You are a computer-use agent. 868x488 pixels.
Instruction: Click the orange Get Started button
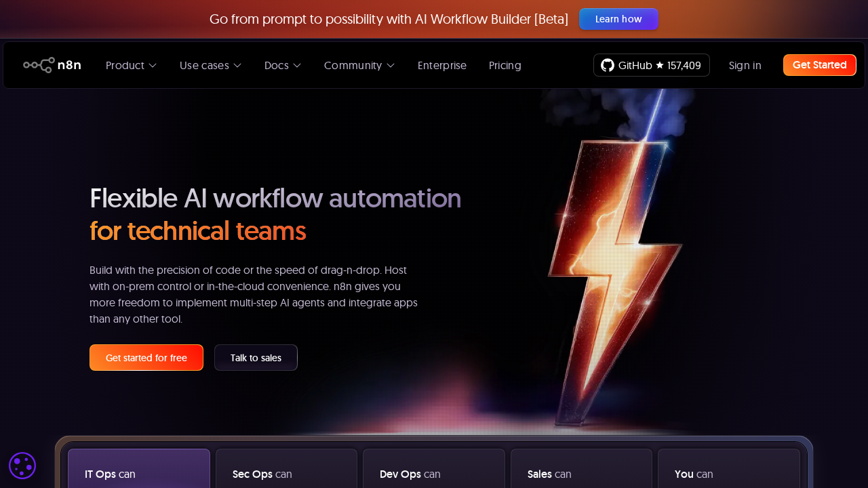click(x=819, y=65)
